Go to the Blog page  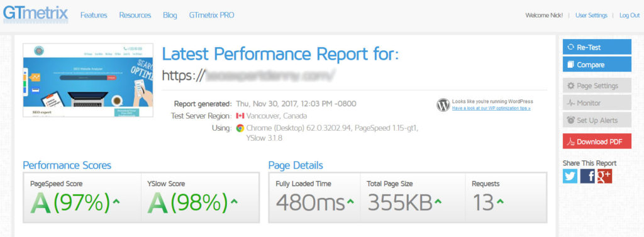pos(170,15)
